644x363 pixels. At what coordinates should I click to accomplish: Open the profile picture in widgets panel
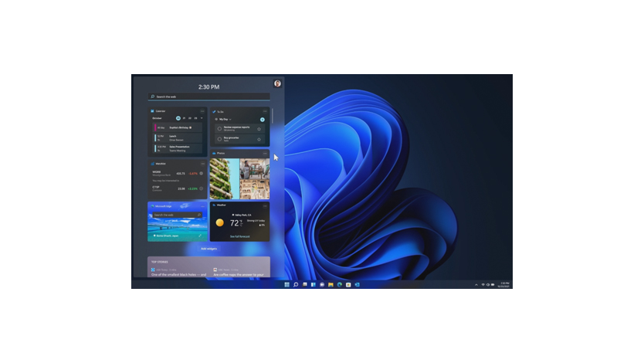(277, 83)
